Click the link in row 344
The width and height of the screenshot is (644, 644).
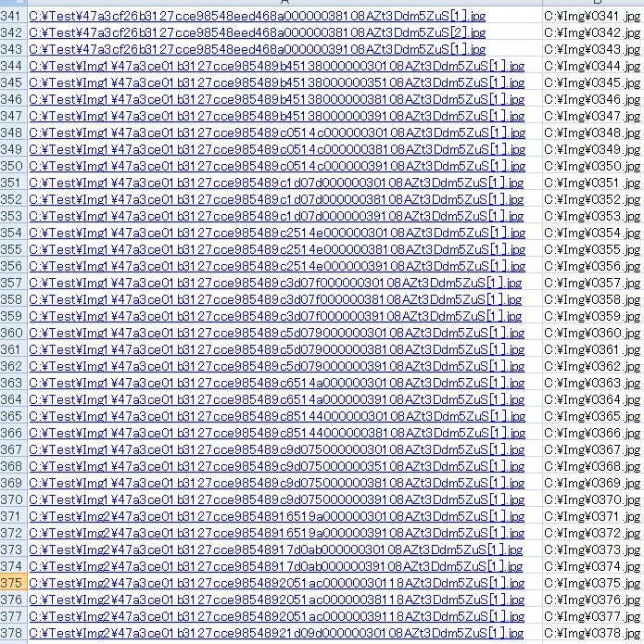pyautogui.click(x=276, y=66)
